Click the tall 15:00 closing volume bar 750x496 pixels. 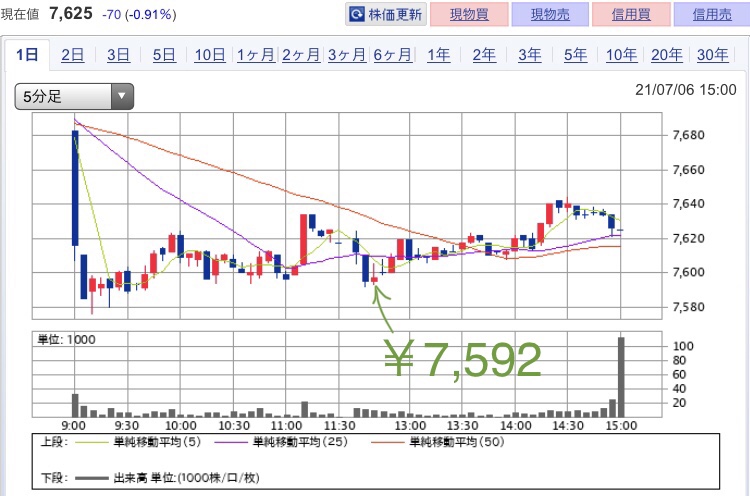(621, 377)
